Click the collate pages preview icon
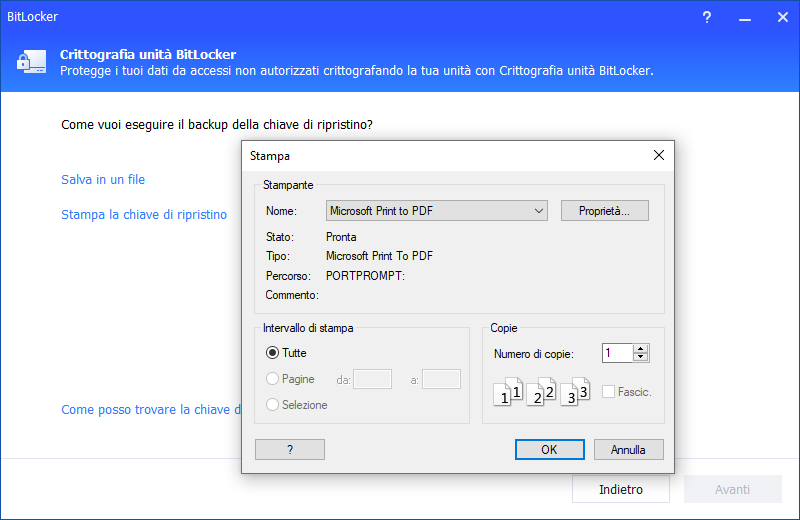 tap(541, 392)
